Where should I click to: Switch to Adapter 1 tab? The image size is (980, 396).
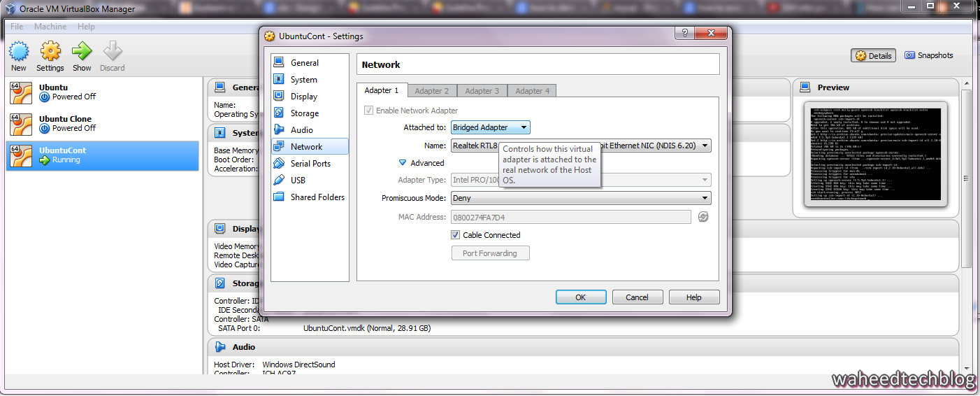(382, 90)
